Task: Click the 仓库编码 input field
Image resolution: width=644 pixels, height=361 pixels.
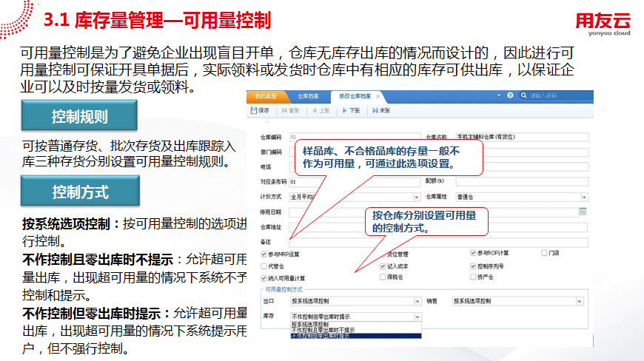Action: [x=355, y=137]
